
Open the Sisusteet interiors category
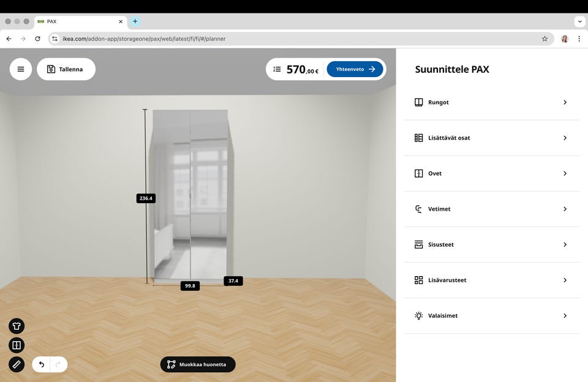coord(492,245)
